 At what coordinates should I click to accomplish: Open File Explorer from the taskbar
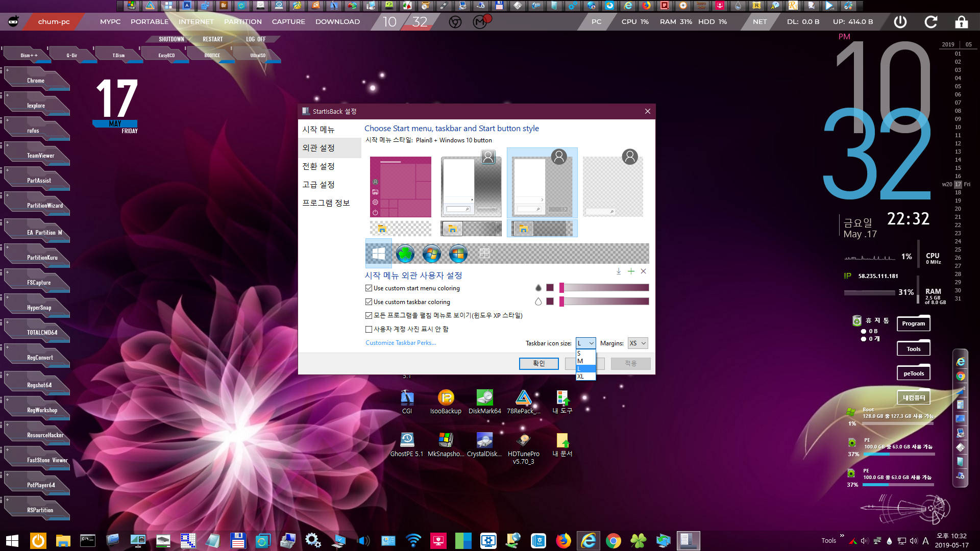[63, 541]
